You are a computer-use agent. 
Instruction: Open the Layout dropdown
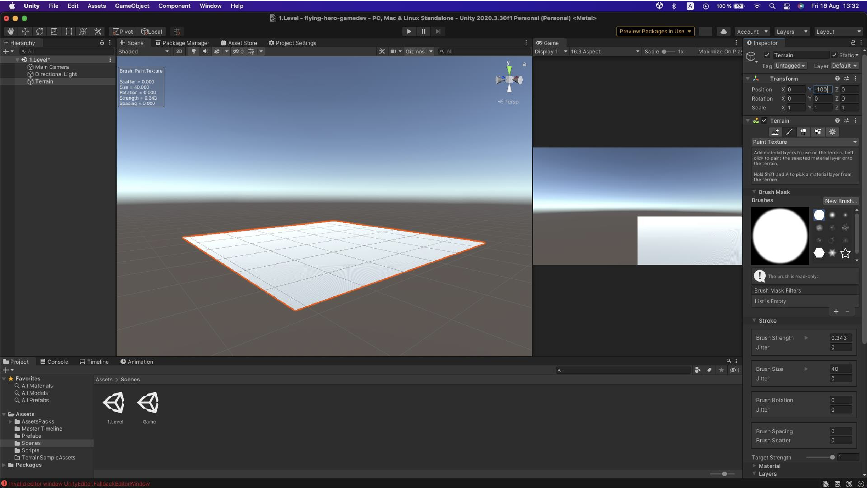coord(838,32)
